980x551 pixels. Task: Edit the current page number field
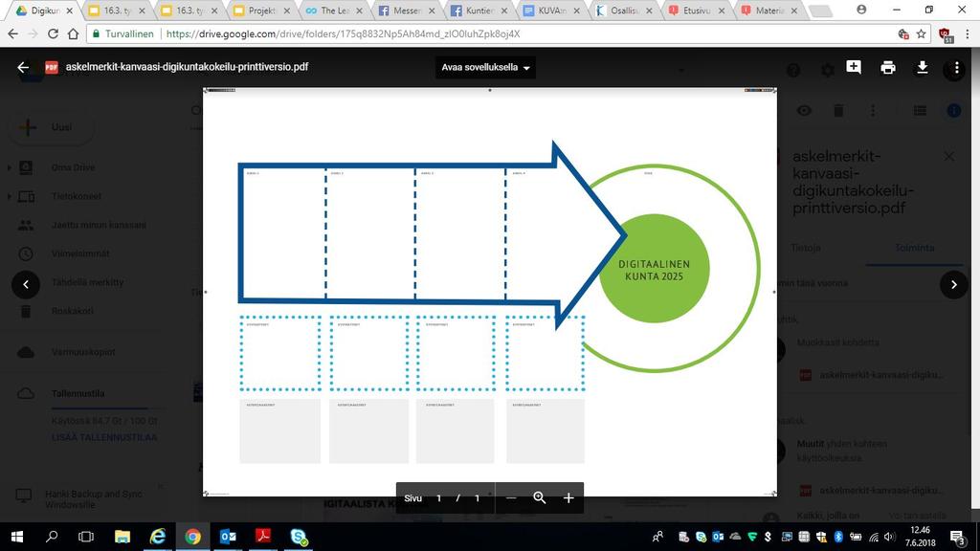438,497
